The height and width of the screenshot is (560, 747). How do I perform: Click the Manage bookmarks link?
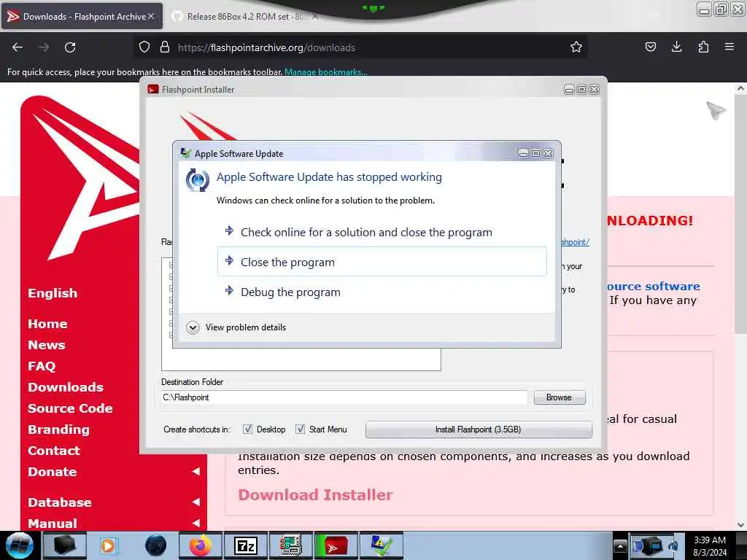[325, 72]
